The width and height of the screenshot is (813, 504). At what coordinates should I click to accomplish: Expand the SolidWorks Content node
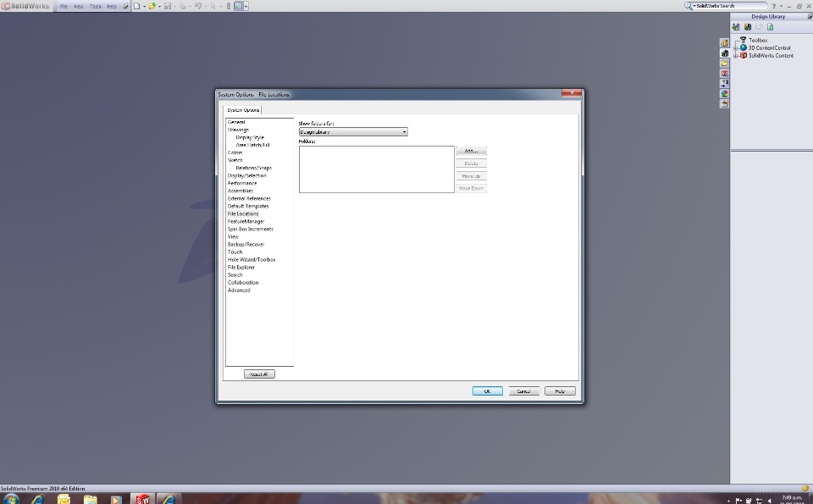[736, 55]
